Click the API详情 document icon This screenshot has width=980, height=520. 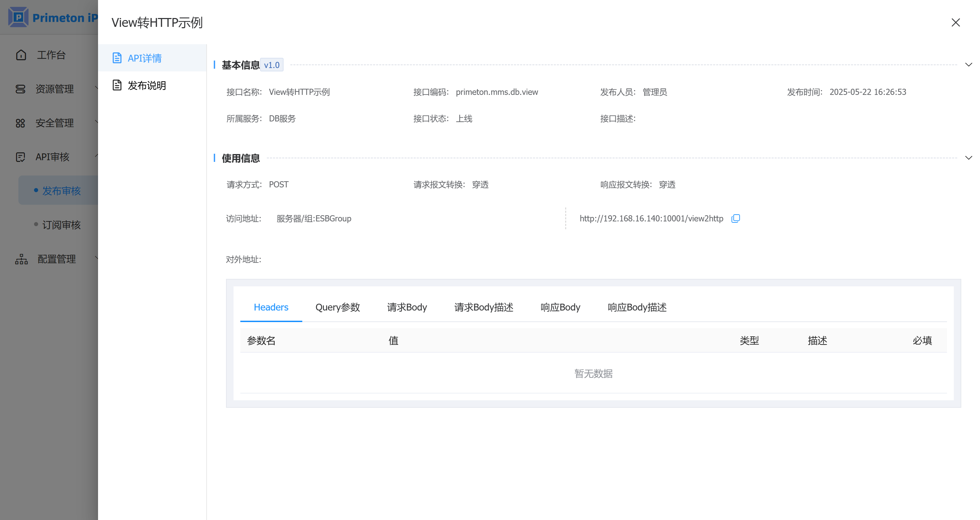click(x=117, y=58)
